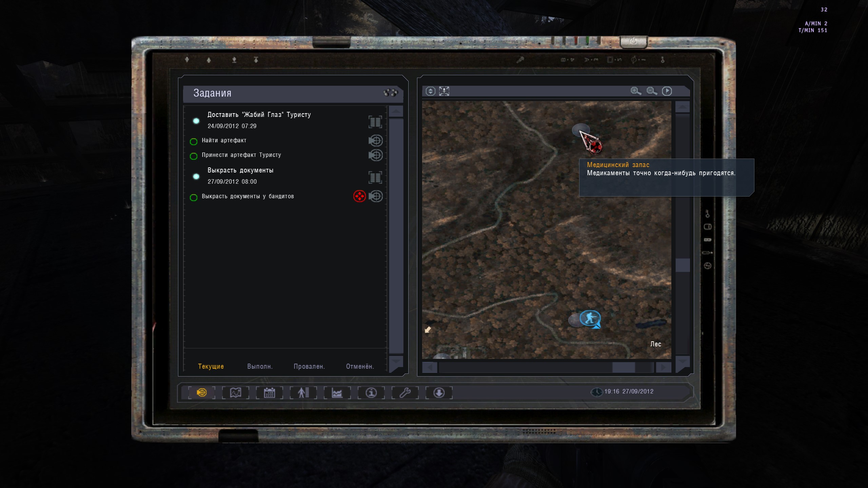This screenshot has height=488, width=868.
Task: Zoom in on the map
Action: click(636, 91)
